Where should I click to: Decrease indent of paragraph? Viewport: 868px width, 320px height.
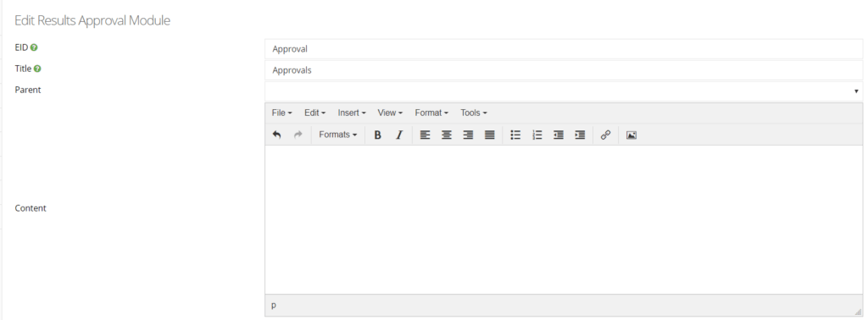[559, 135]
